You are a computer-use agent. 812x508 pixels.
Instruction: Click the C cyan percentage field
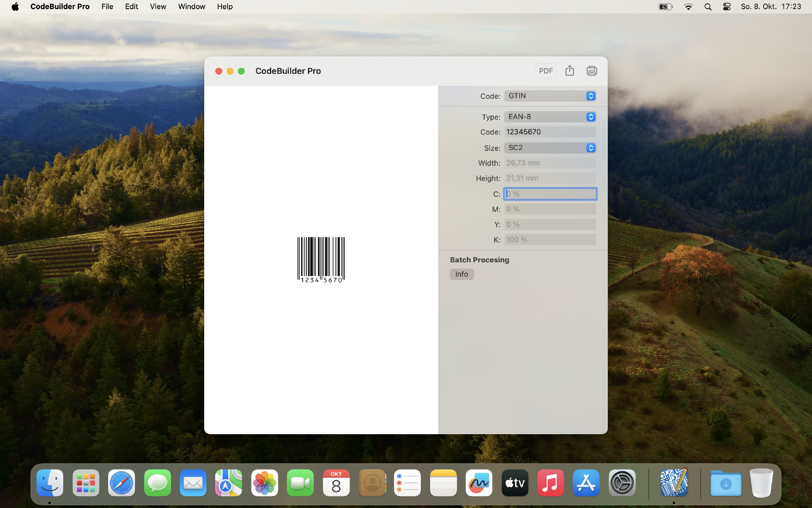coord(550,194)
